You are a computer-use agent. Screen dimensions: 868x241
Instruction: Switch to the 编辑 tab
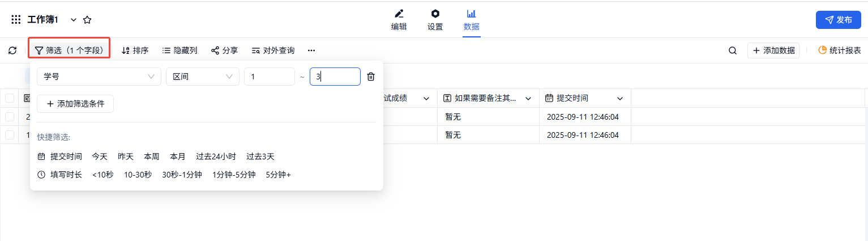pos(399,20)
